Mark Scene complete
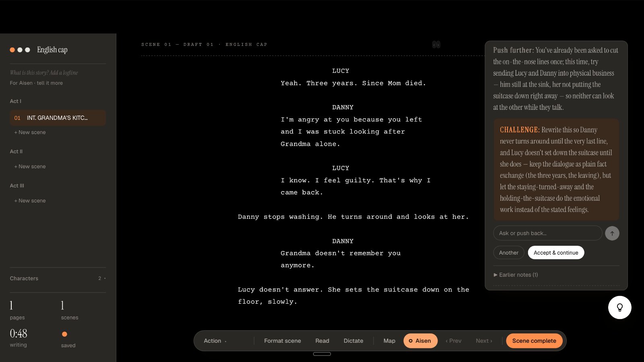 tap(534, 341)
